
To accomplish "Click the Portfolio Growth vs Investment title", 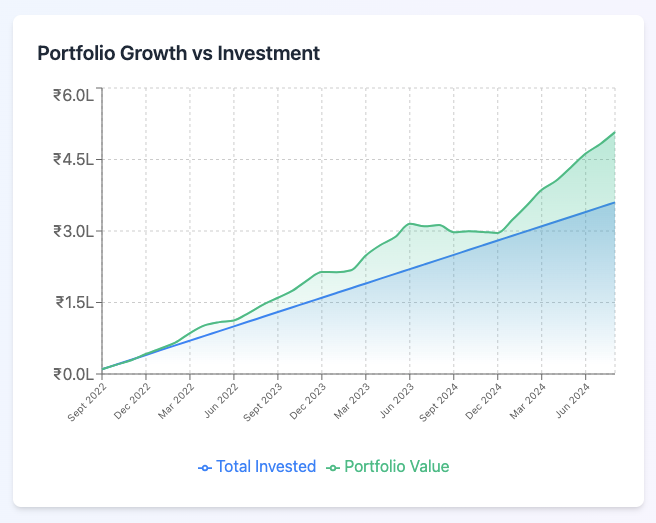I will tap(178, 53).
